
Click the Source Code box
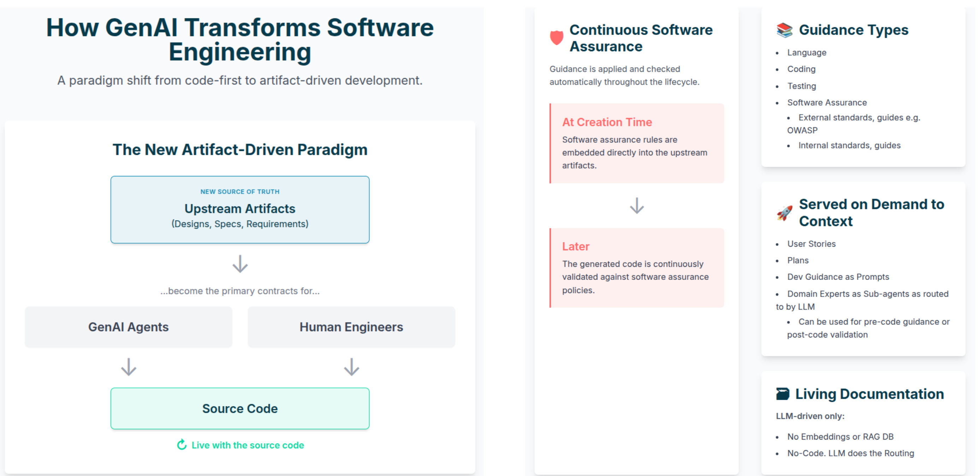240,408
